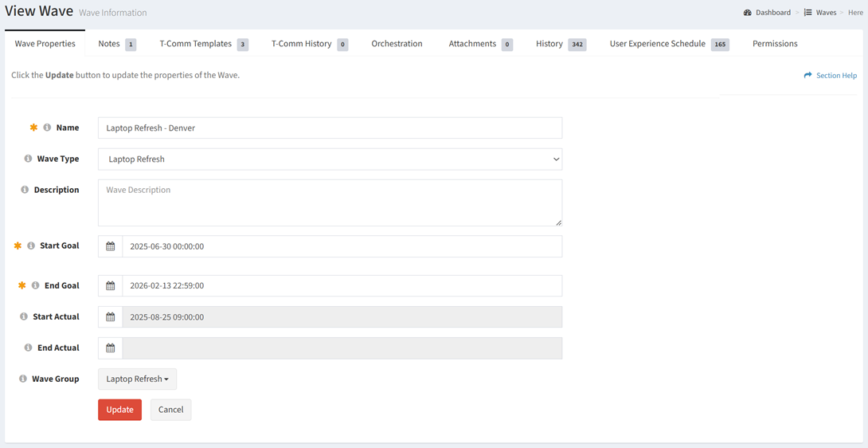Click info icon beside Wave Type label
The image size is (868, 448).
pos(28,159)
